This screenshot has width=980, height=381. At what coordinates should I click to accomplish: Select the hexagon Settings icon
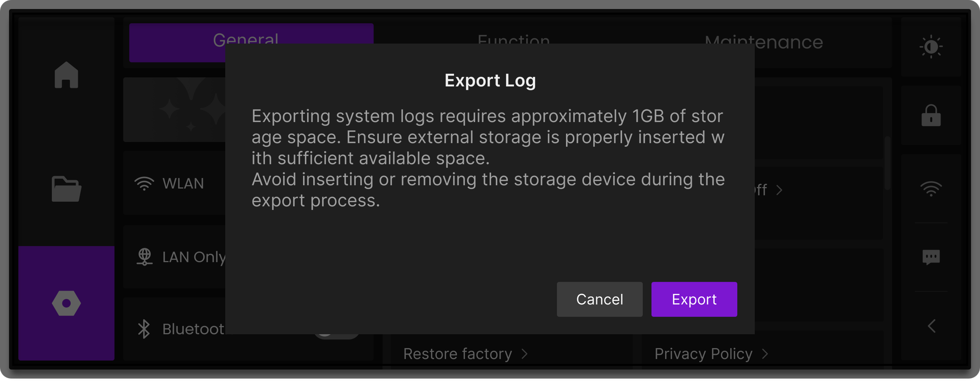(x=66, y=303)
